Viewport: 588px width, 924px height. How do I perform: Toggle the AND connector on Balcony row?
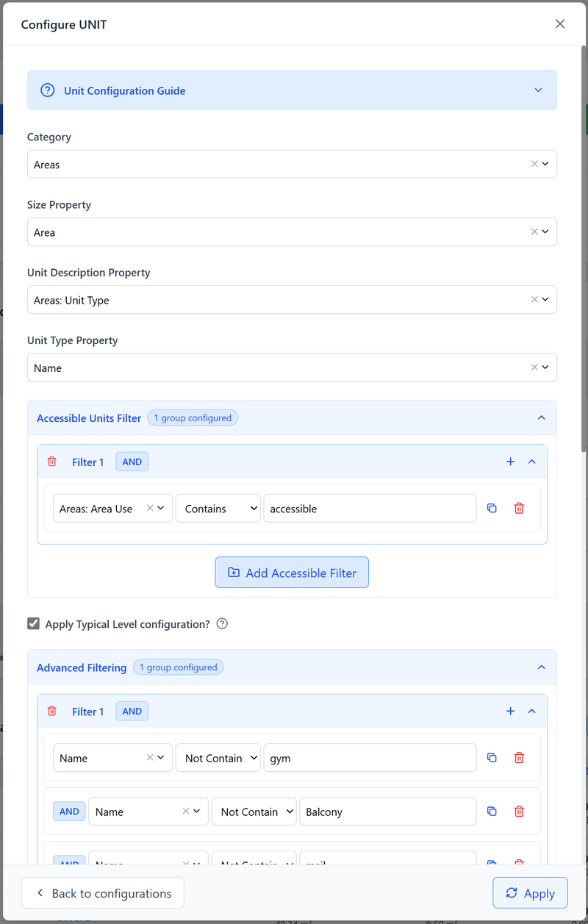(x=69, y=812)
